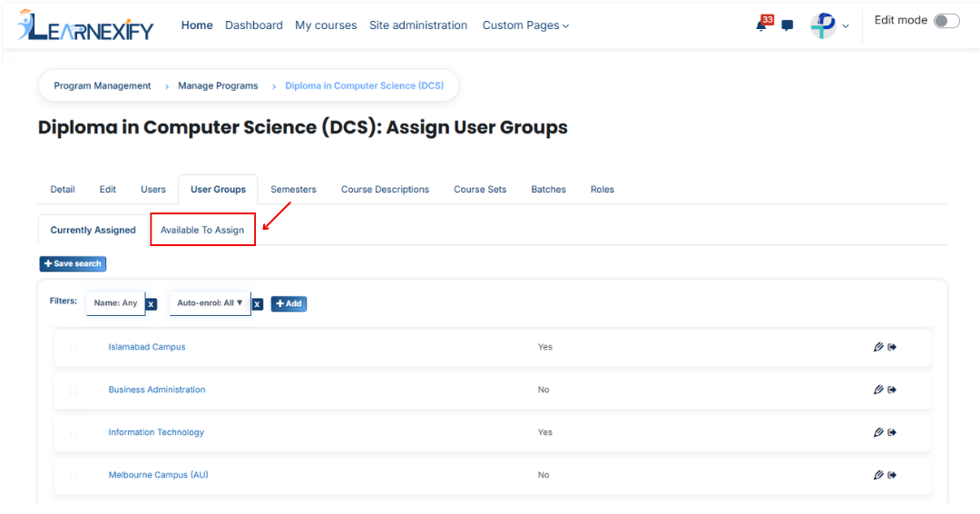Switch to the Roles tab

602,190
